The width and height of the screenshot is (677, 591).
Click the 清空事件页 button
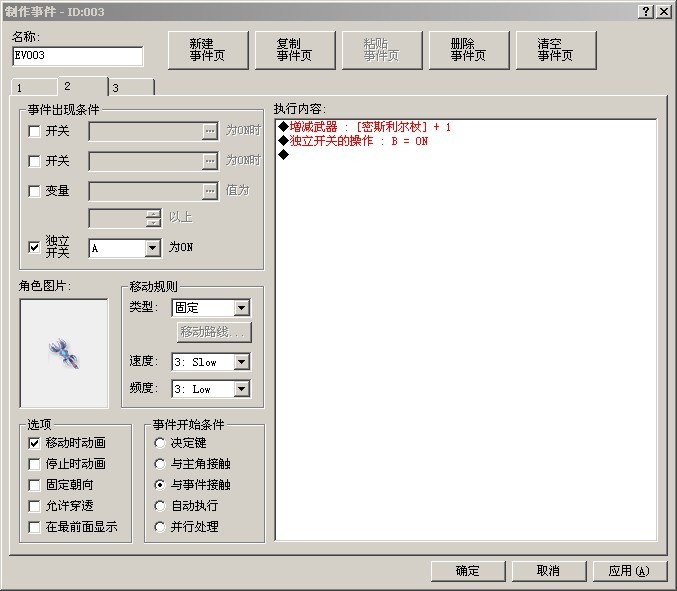tap(556, 50)
